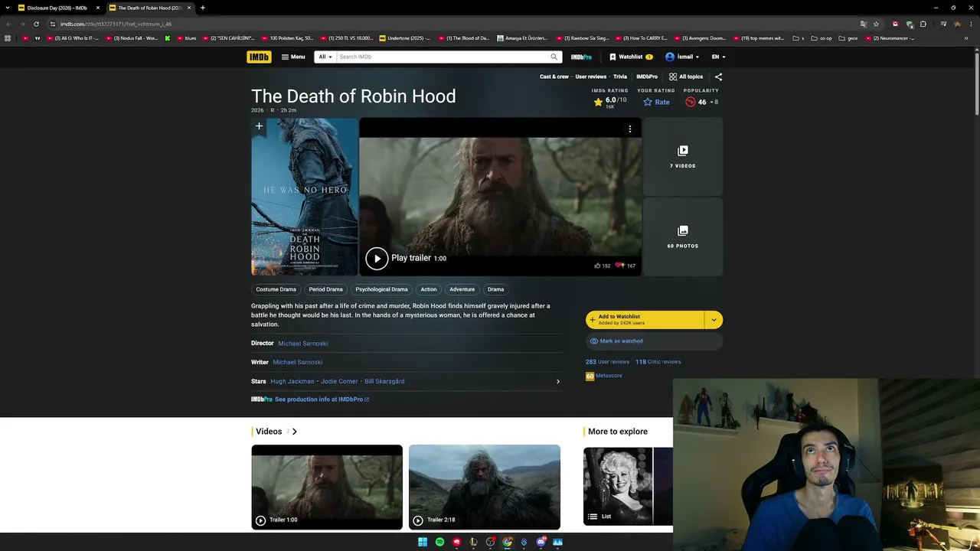Open User reviews link near title
Image resolution: width=980 pixels, height=551 pixels.
tap(591, 77)
